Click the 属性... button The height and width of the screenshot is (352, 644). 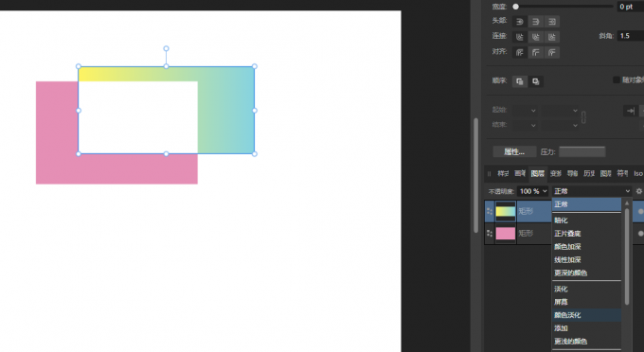514,151
